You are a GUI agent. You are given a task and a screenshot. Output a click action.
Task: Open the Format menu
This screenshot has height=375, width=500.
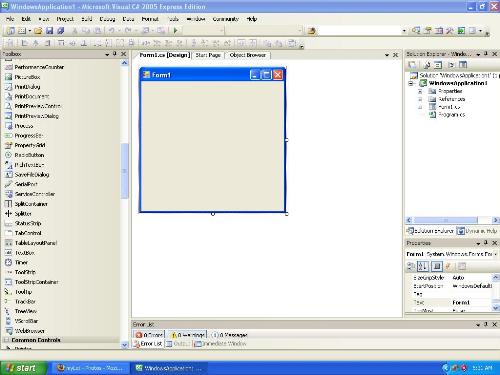(150, 19)
